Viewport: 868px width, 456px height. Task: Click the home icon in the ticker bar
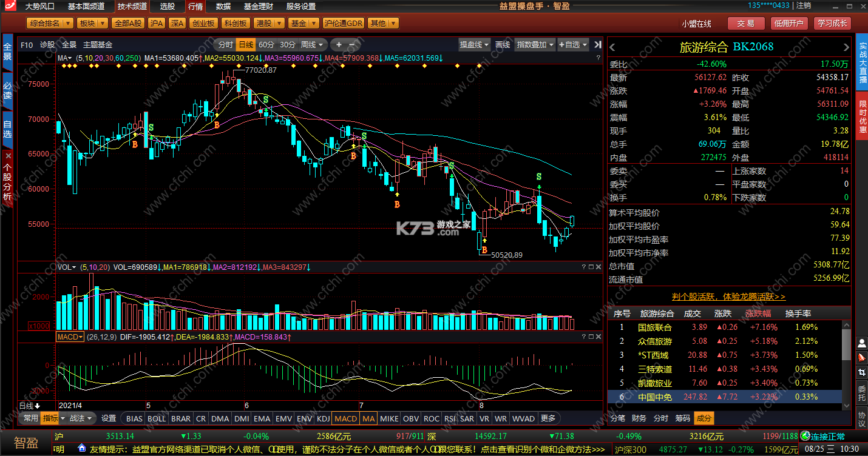click(81, 449)
